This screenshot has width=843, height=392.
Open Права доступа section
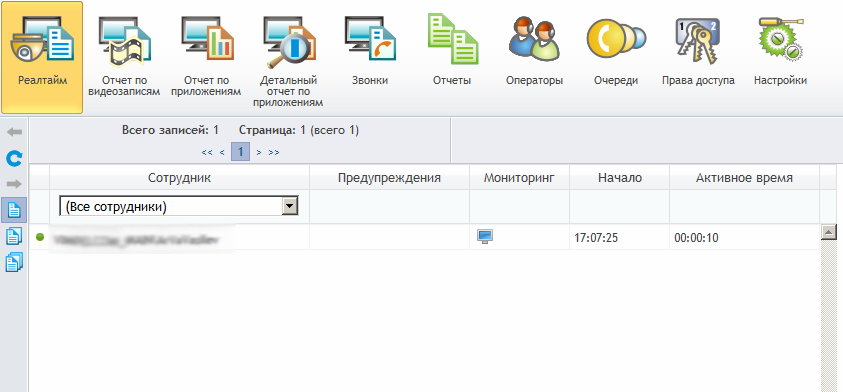tap(698, 51)
